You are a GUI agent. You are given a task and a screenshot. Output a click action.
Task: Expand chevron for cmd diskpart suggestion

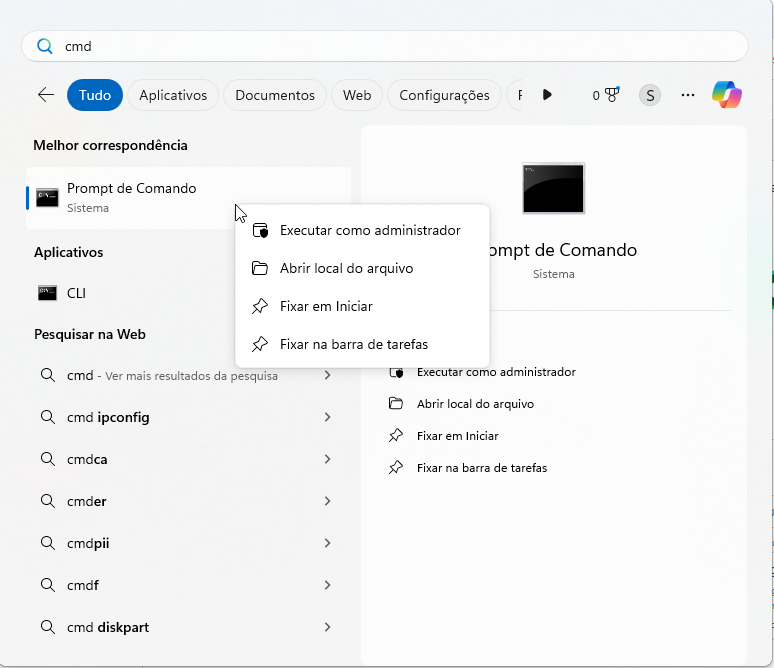(327, 627)
